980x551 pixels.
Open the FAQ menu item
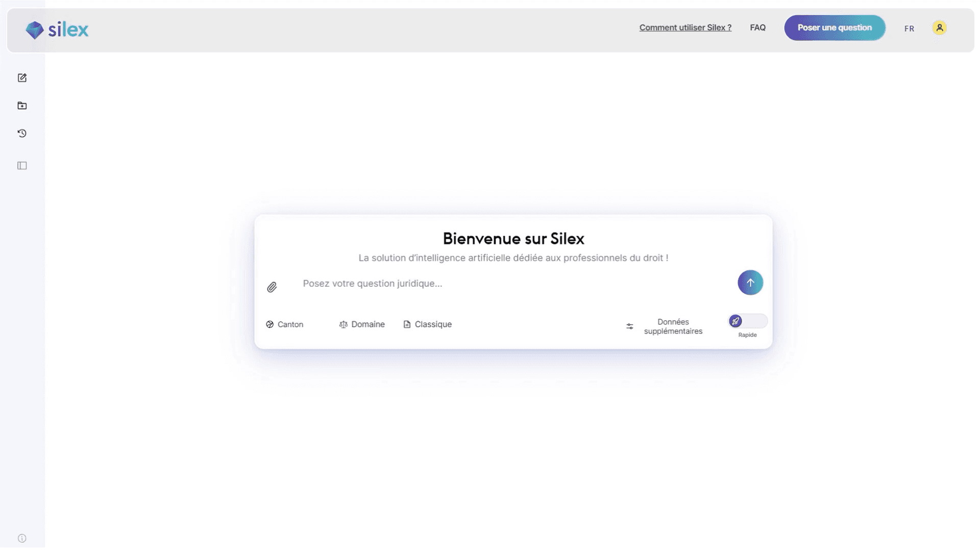pyautogui.click(x=757, y=28)
